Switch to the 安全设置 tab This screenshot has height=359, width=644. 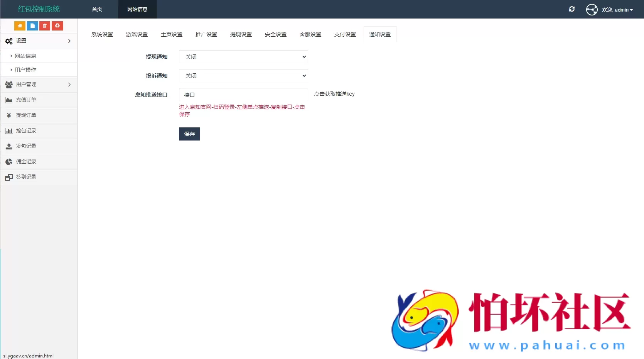coord(275,34)
